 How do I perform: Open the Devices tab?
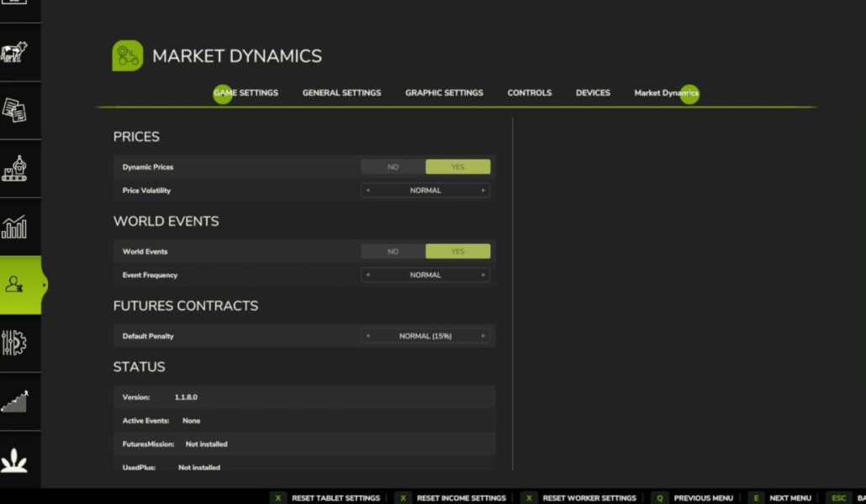pyautogui.click(x=593, y=92)
